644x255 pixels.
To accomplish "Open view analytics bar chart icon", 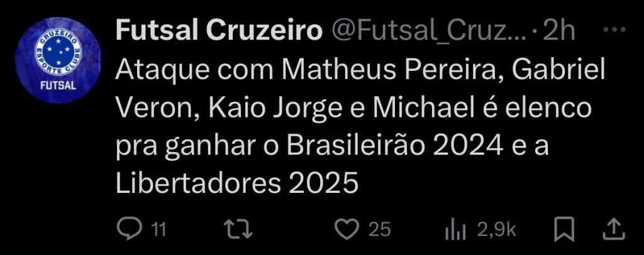I will (455, 229).
